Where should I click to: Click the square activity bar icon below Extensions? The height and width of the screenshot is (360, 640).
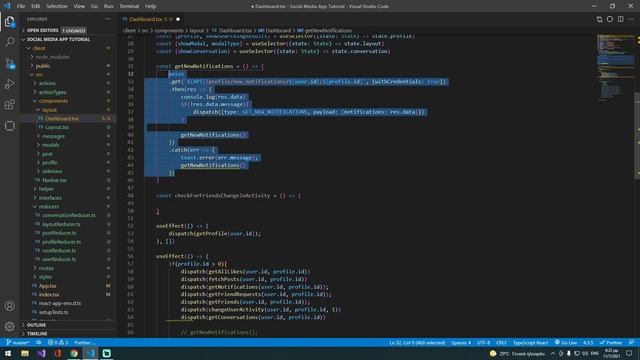tap(9, 126)
